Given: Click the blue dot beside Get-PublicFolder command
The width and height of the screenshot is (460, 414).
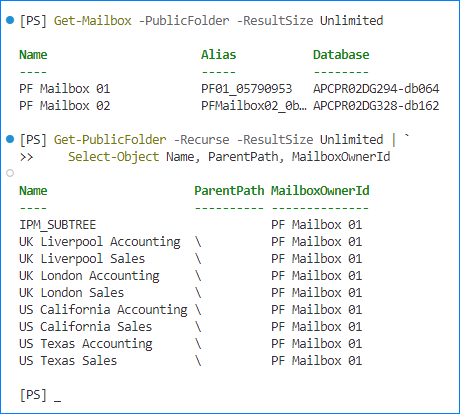Looking at the screenshot, I should coord(10,139).
